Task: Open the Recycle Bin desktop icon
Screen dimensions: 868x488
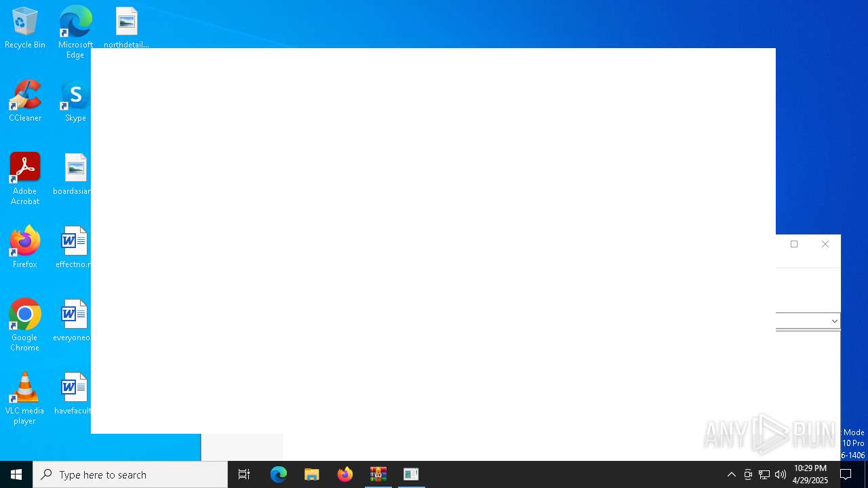Action: 25,28
